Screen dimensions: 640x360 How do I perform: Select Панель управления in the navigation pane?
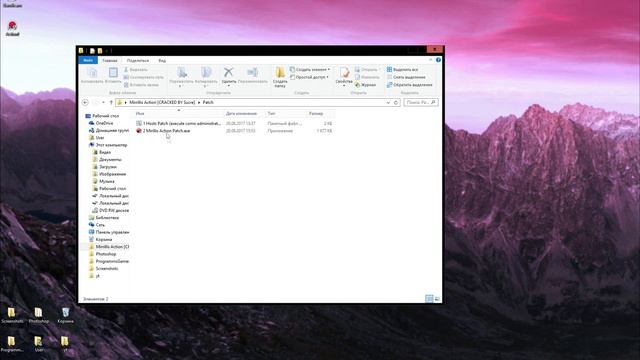pyautogui.click(x=109, y=232)
